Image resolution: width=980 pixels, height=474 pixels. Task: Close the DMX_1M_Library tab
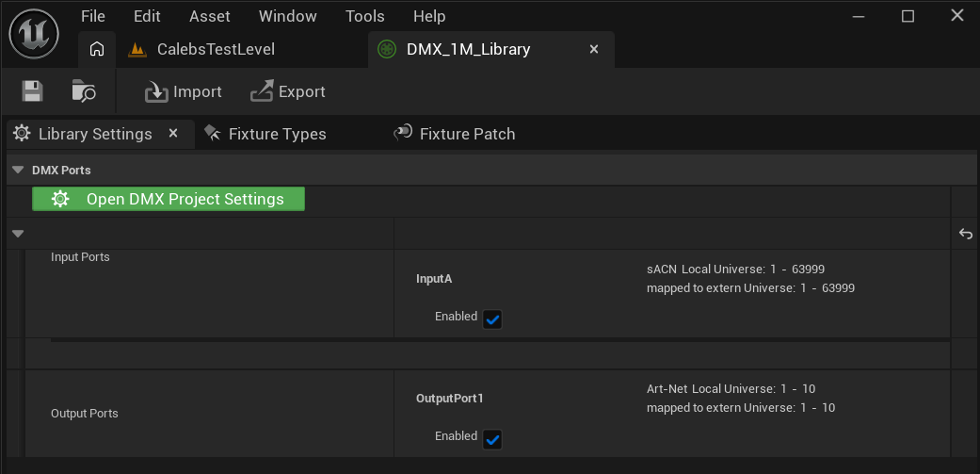tap(594, 49)
